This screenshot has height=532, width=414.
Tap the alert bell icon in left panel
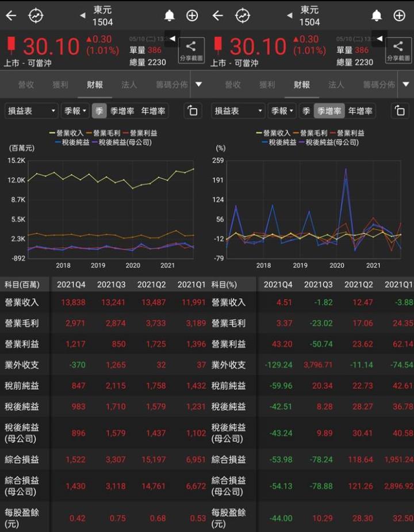[x=170, y=16]
